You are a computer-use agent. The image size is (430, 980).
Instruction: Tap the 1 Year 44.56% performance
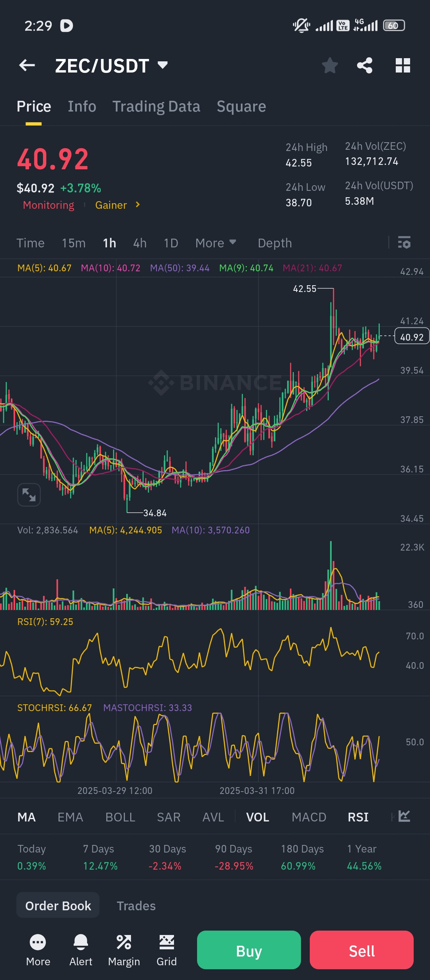tap(364, 857)
